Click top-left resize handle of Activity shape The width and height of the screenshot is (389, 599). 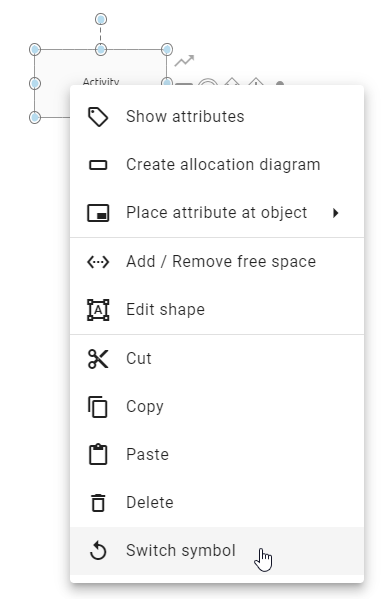pyautogui.click(x=35, y=49)
